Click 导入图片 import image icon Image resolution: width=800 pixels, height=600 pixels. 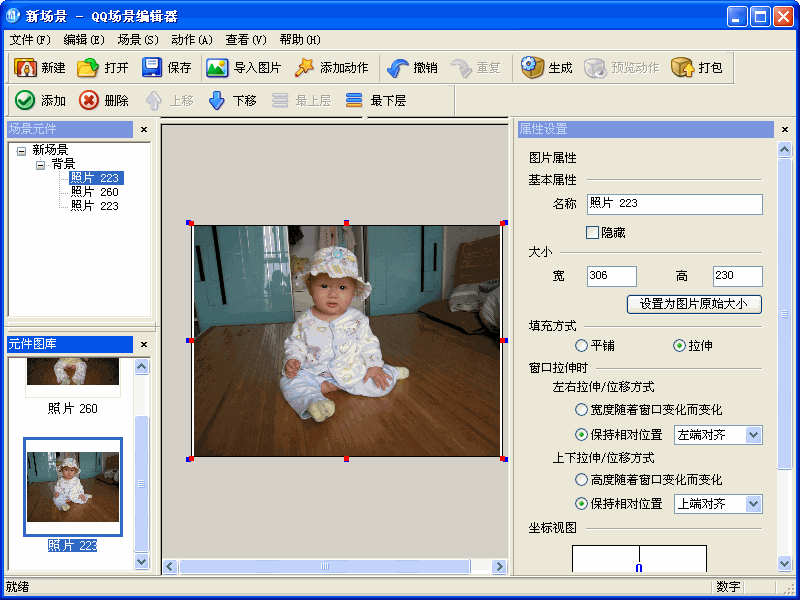pyautogui.click(x=217, y=68)
